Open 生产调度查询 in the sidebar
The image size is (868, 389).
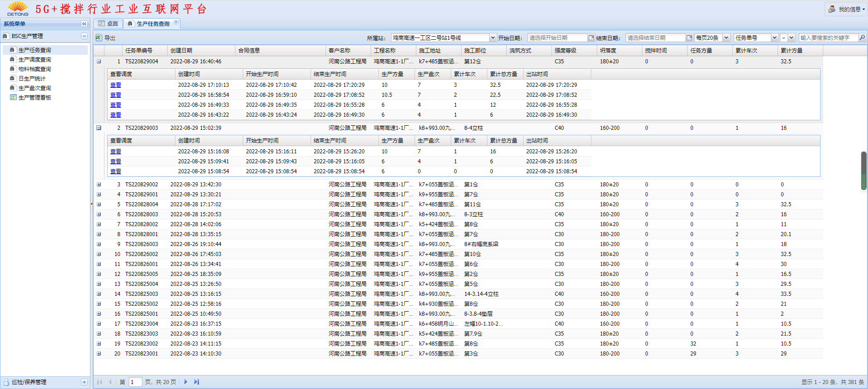click(34, 60)
